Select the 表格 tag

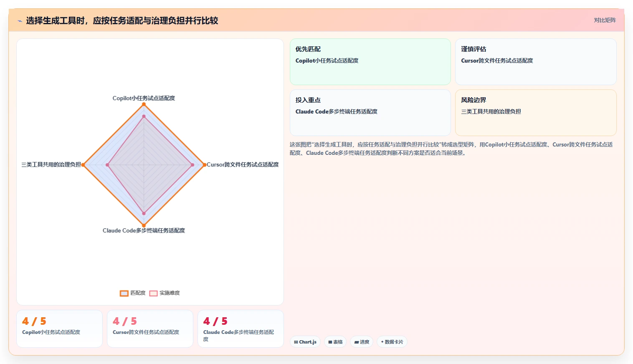coord(335,342)
